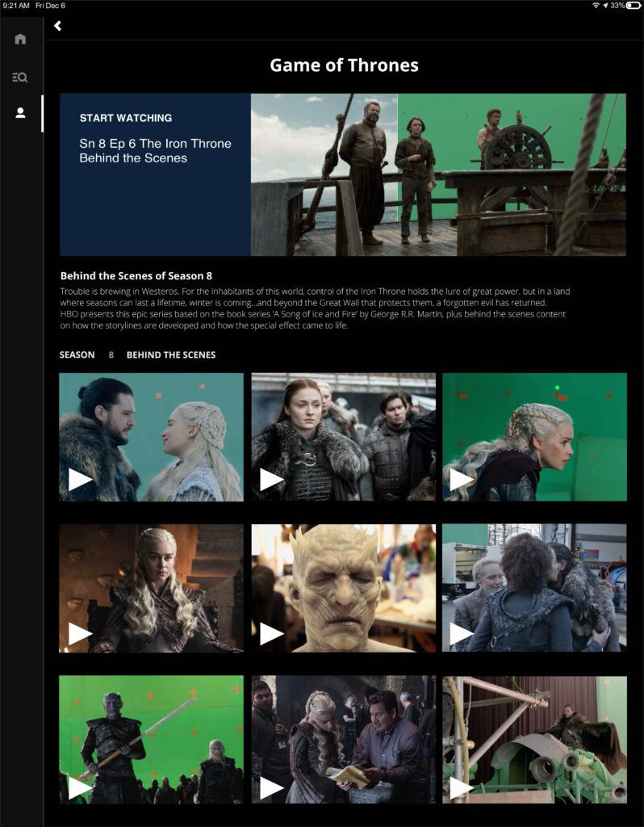Select the Season label
The height and width of the screenshot is (827, 644).
click(x=77, y=355)
